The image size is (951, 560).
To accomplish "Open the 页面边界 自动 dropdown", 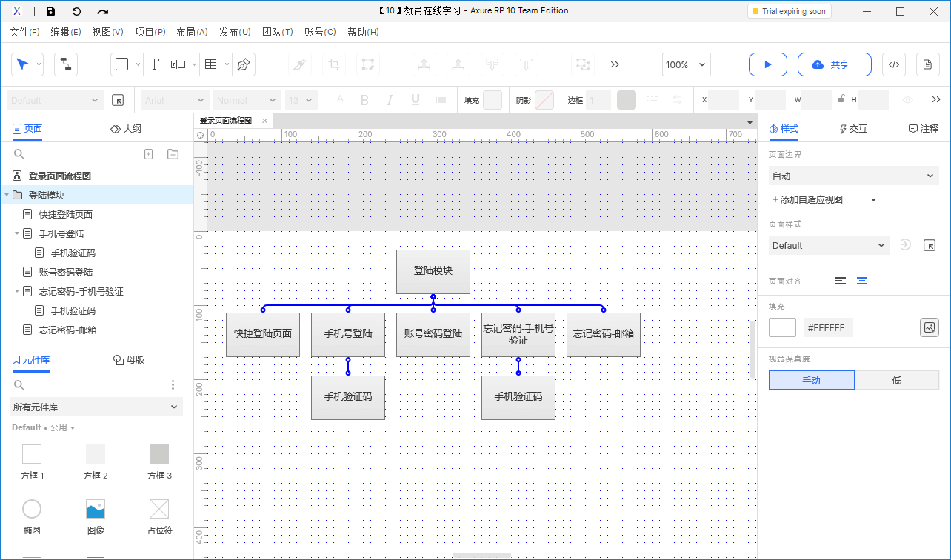I will 854,176.
